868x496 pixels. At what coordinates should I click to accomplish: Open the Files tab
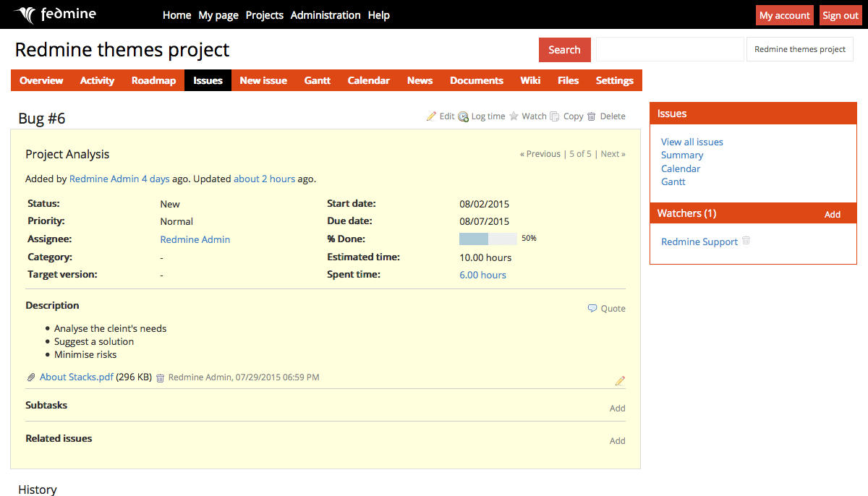tap(568, 80)
